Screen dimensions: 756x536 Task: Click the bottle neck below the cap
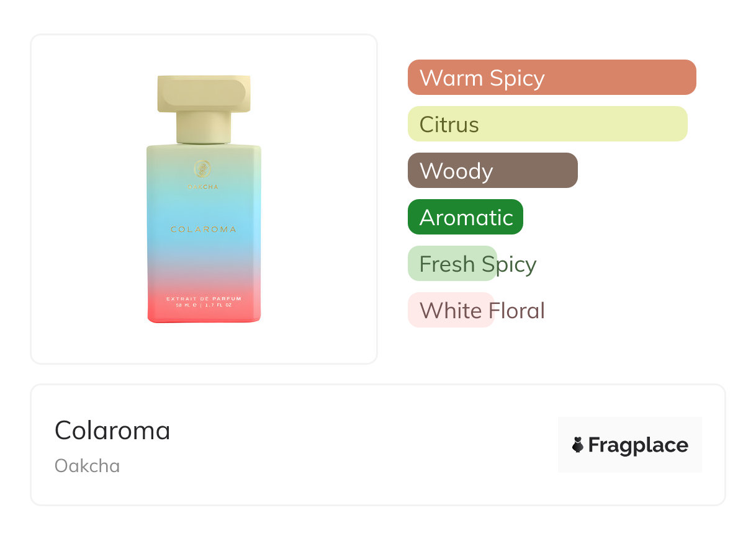click(204, 128)
